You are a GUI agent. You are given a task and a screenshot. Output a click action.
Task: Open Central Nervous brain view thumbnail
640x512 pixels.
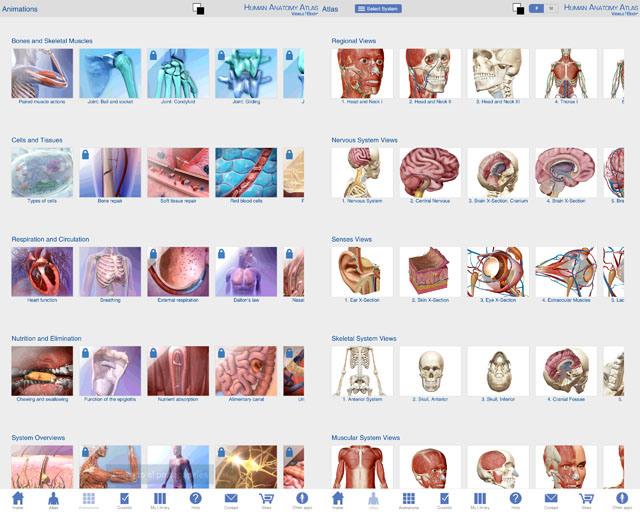(x=430, y=173)
